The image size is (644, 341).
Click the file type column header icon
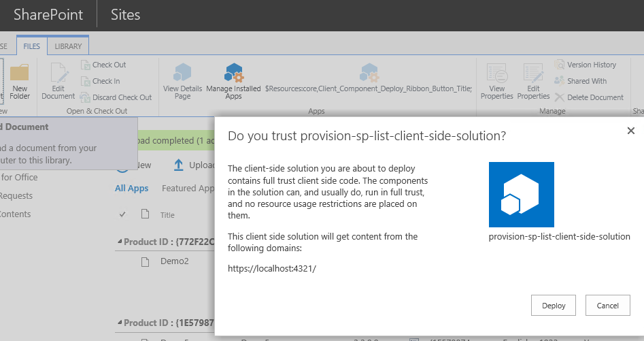145,214
